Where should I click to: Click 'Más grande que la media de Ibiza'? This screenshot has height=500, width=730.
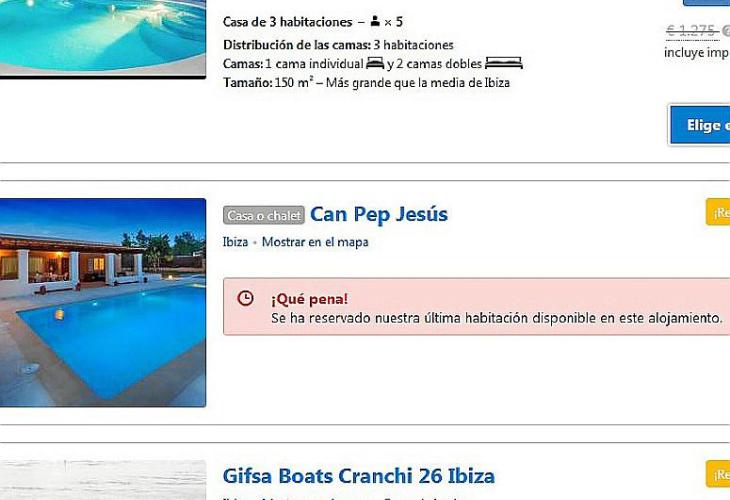click(x=418, y=83)
